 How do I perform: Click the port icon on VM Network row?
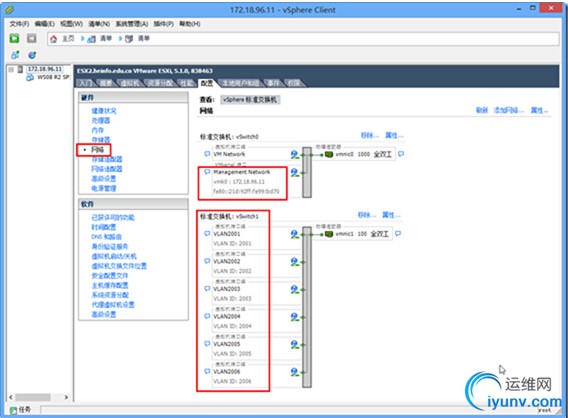click(295, 155)
